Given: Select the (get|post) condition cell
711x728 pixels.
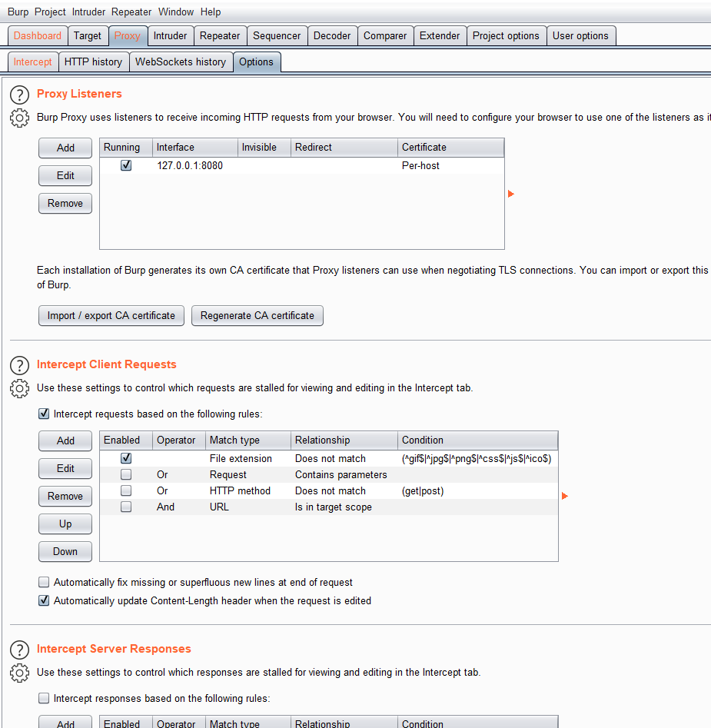Looking at the screenshot, I should click(477, 490).
